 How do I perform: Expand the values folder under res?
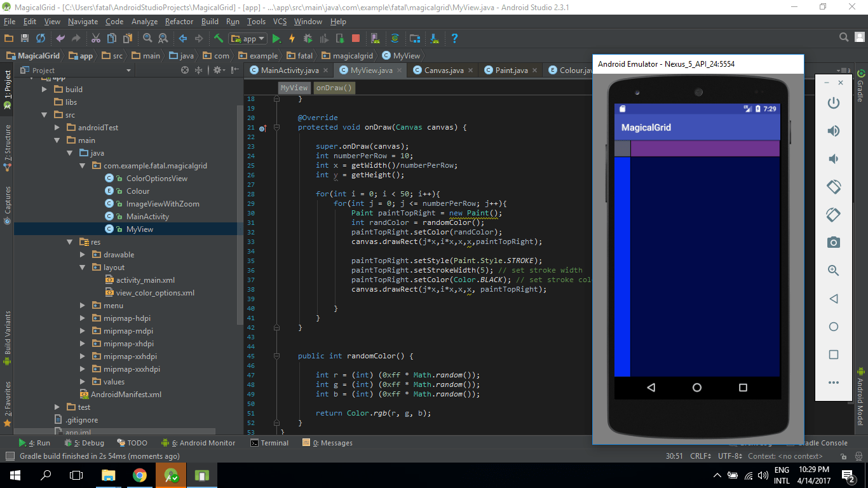tap(82, 381)
